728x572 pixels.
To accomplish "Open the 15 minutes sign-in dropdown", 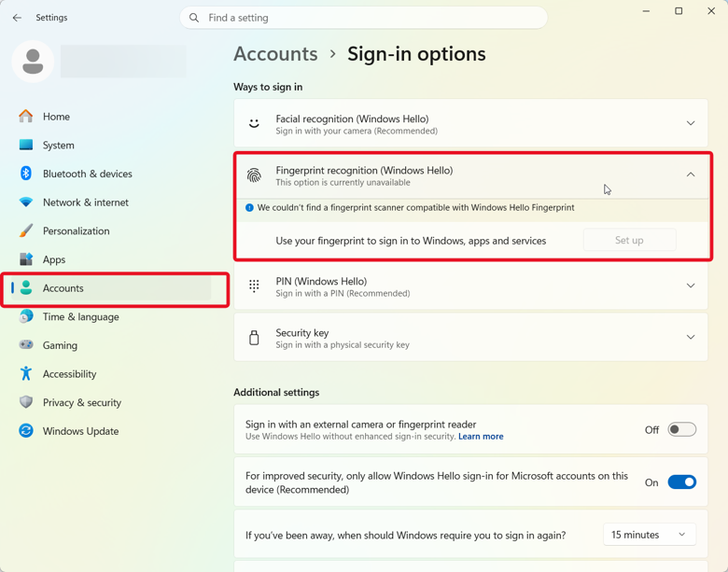I will click(x=649, y=535).
